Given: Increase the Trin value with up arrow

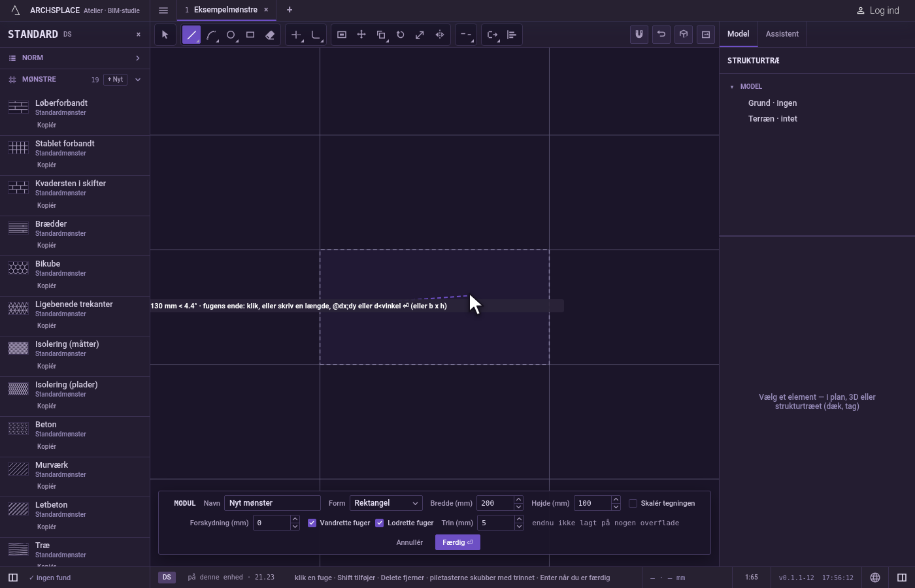Looking at the screenshot, I should (518, 519).
